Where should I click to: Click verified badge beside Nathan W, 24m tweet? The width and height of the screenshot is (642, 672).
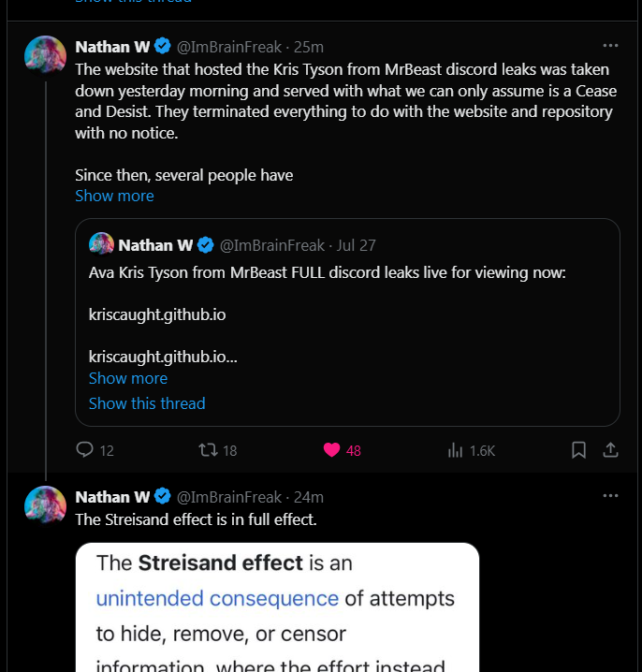pyautogui.click(x=162, y=496)
